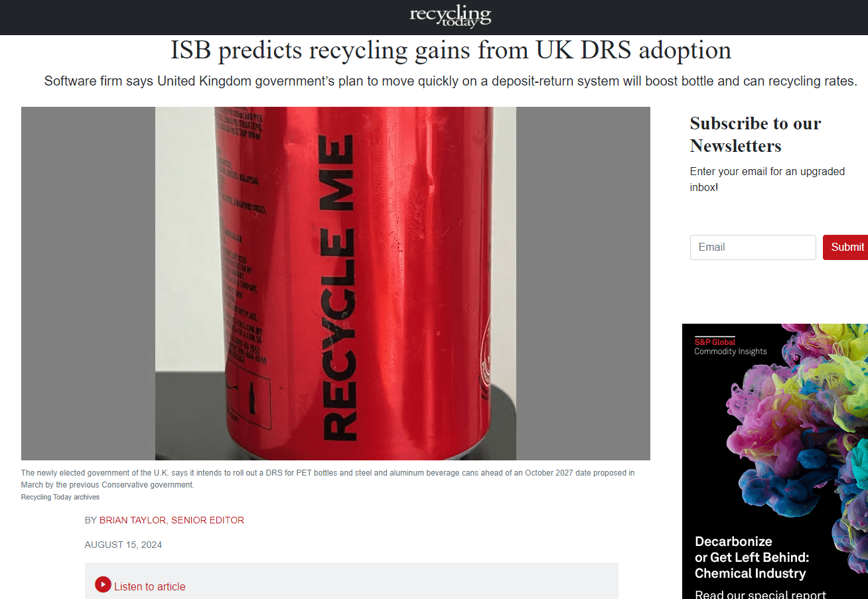This screenshot has width=868, height=599.
Task: Click the gray audio player panel
Action: tap(351, 581)
